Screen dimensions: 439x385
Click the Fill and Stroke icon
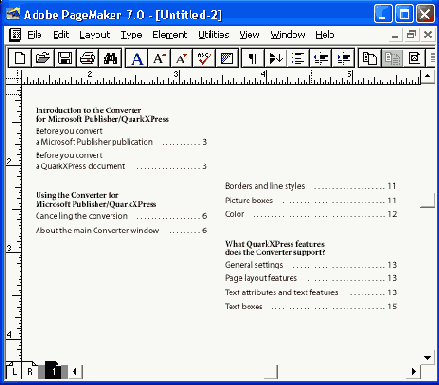tap(226, 58)
